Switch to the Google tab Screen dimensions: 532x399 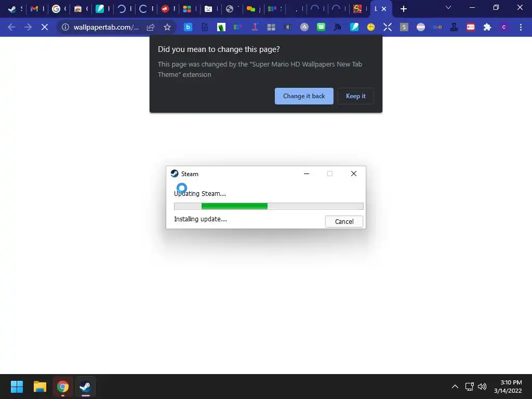pyautogui.click(x=56, y=9)
